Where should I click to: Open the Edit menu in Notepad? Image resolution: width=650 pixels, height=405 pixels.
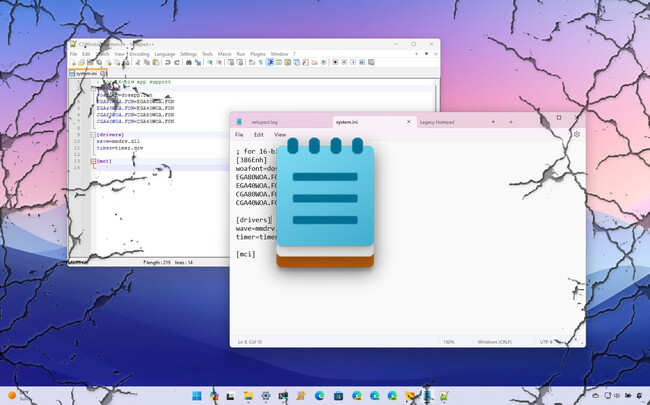pyautogui.click(x=259, y=134)
